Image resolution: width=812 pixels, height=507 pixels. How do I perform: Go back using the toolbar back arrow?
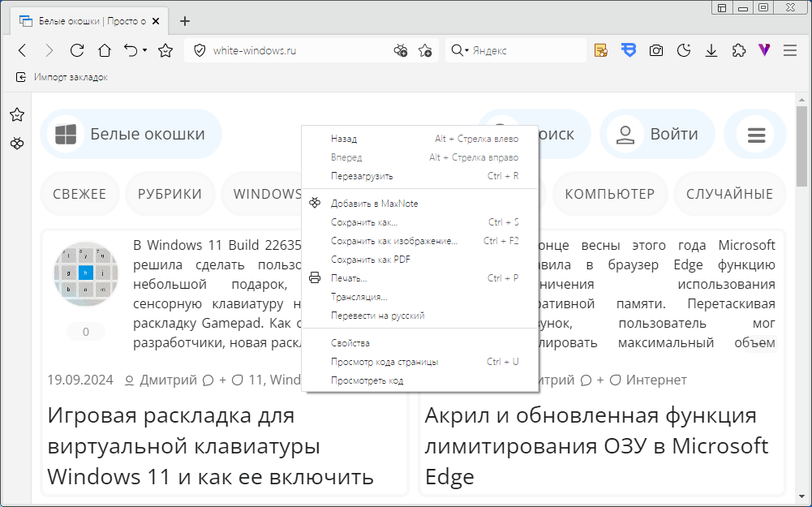click(x=22, y=50)
